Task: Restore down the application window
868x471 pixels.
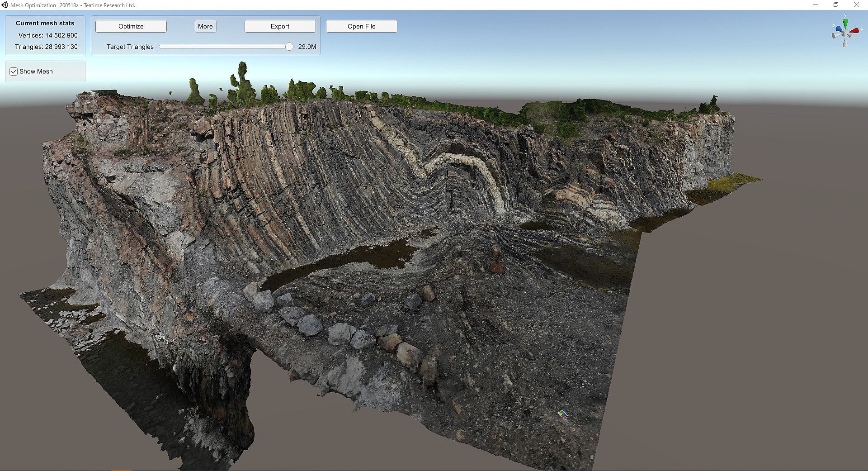Action: pos(836,5)
